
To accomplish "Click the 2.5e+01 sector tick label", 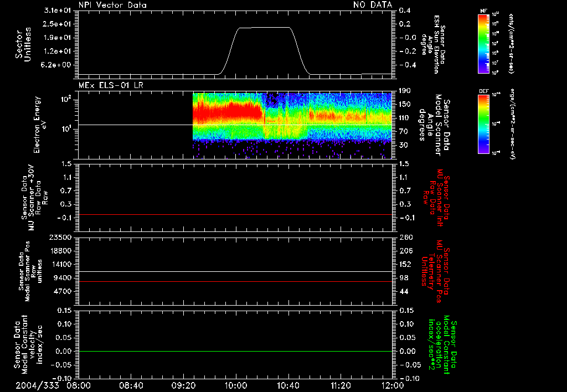I will pos(58,24).
